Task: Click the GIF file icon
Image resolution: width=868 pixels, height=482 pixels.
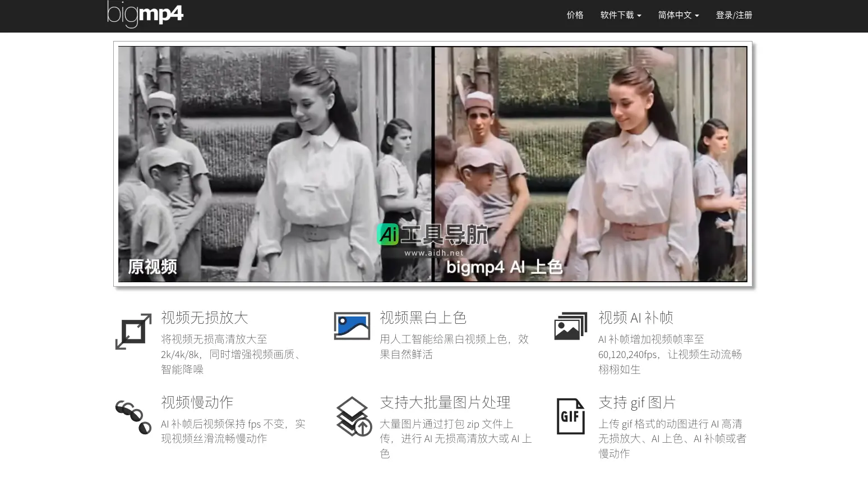Action: coord(571,416)
